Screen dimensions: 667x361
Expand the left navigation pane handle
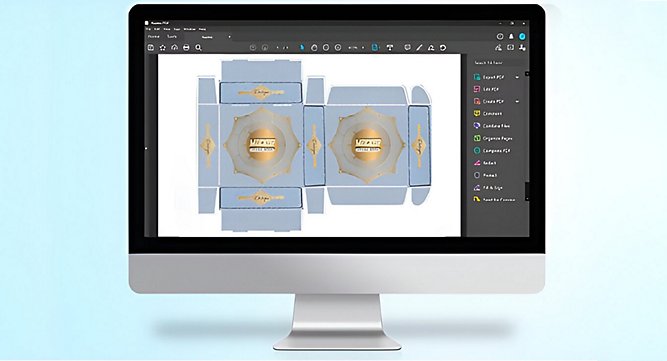coord(146,148)
